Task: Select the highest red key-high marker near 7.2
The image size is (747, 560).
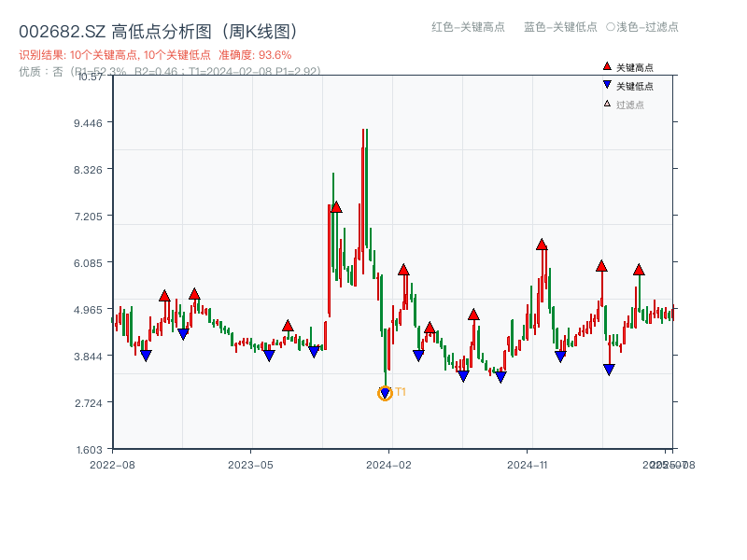Action: (336, 206)
